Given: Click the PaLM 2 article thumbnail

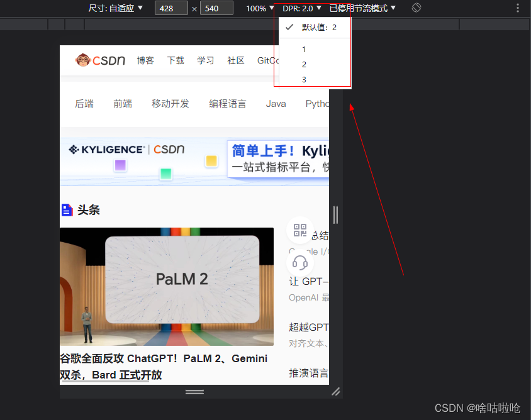Looking at the screenshot, I should point(167,287).
